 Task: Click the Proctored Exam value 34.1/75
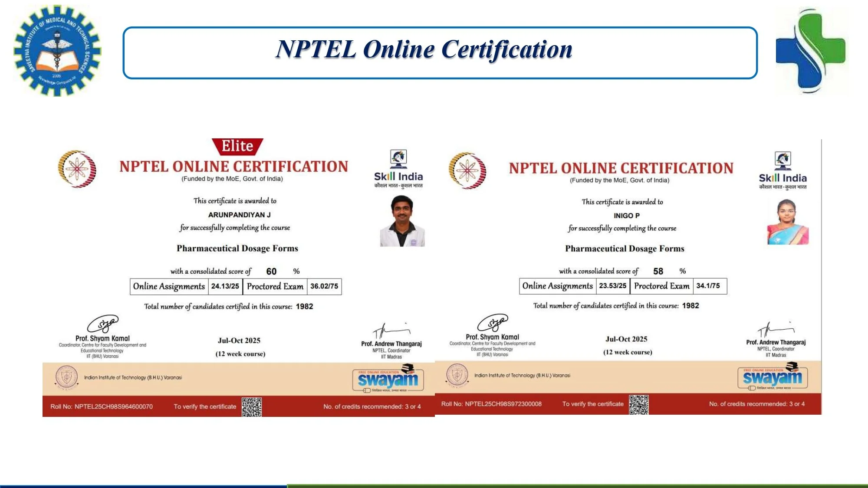tap(708, 286)
